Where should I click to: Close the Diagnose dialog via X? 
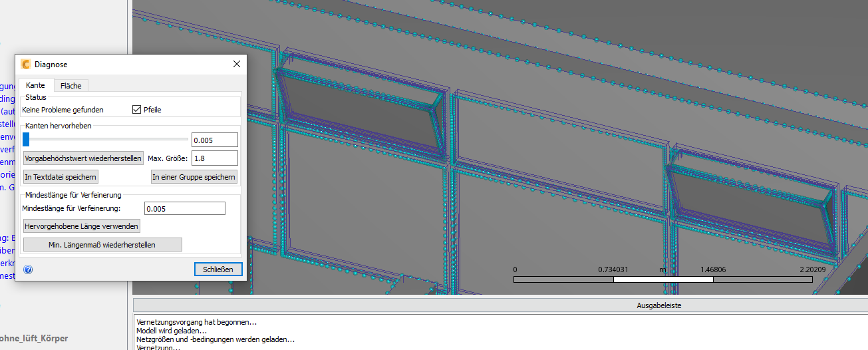[237, 65]
